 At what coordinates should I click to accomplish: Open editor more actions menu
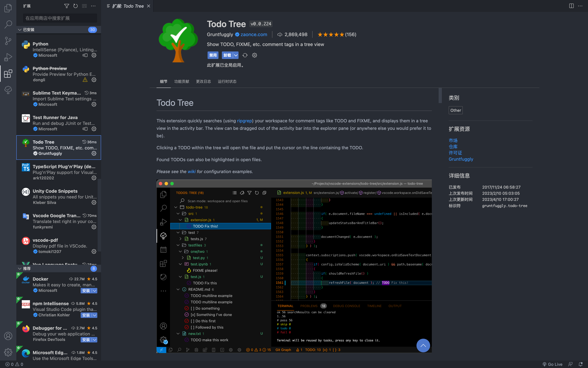[580, 6]
